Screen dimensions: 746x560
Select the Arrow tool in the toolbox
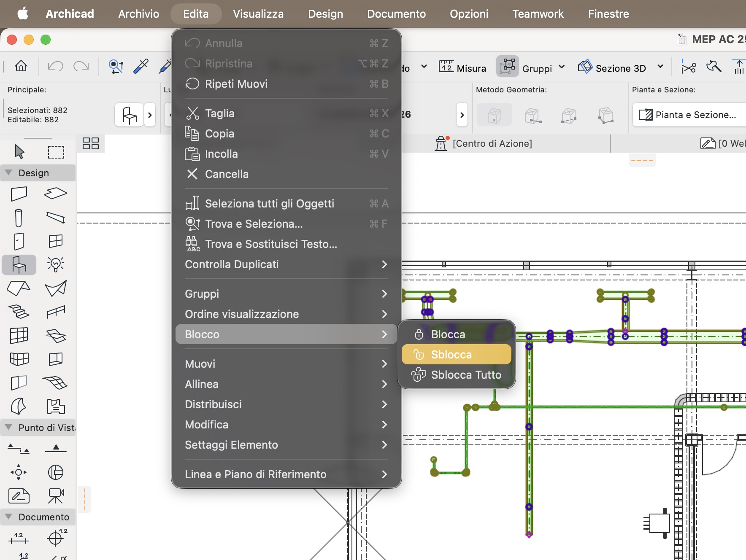[x=19, y=151]
